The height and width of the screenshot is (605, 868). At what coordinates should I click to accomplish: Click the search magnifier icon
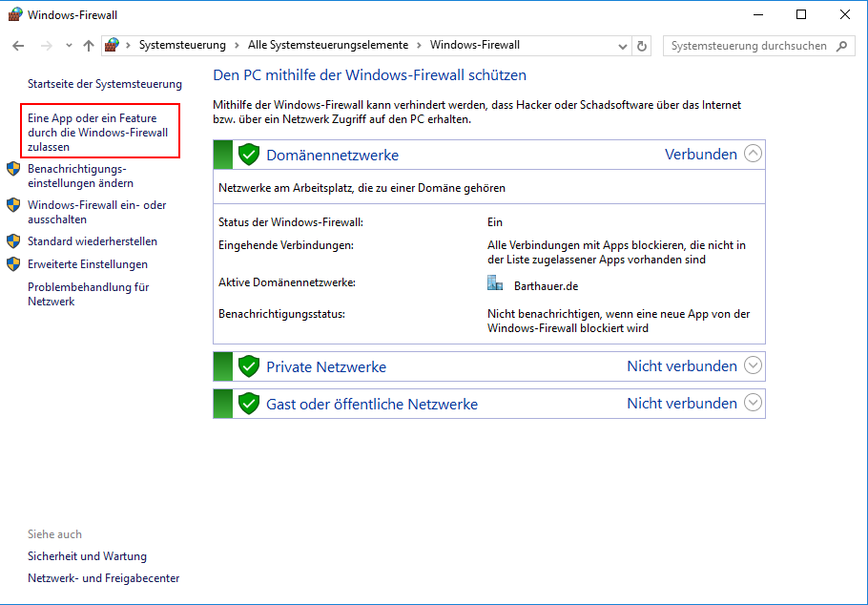842,46
